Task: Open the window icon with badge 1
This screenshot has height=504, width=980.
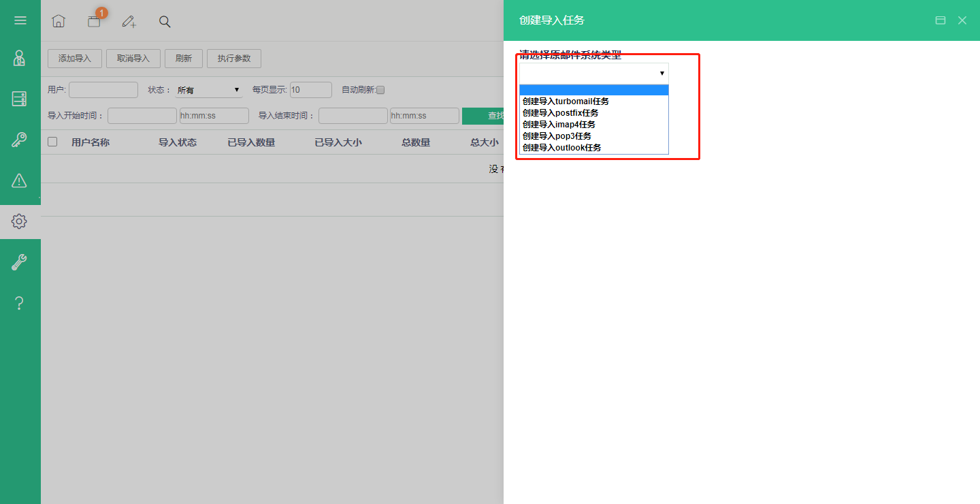Action: tap(95, 20)
